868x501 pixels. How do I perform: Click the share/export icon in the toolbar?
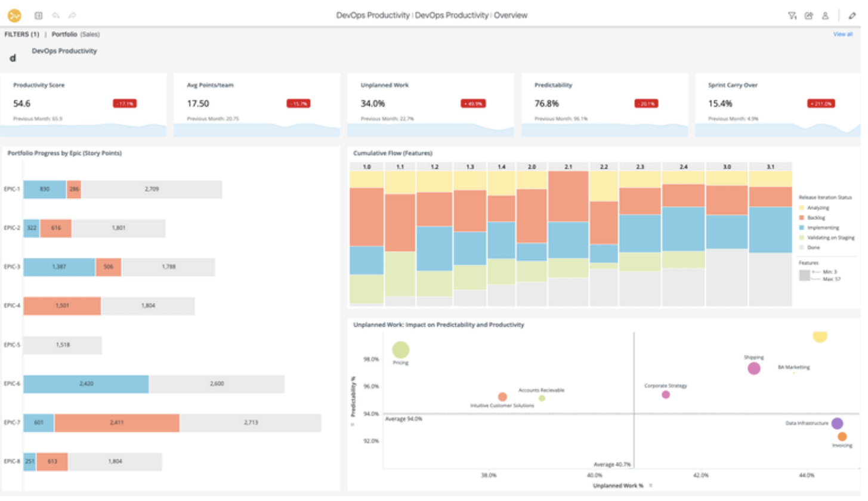coord(810,16)
